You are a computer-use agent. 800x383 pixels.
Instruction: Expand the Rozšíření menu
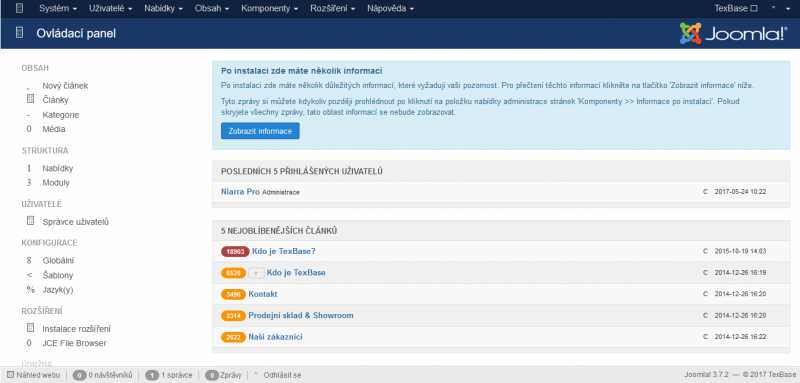(x=333, y=9)
